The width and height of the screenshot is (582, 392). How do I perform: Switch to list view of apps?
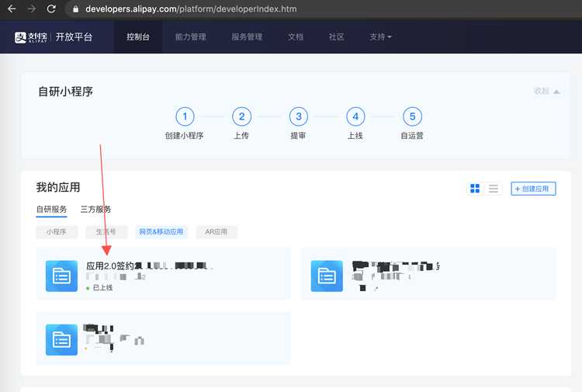click(494, 189)
